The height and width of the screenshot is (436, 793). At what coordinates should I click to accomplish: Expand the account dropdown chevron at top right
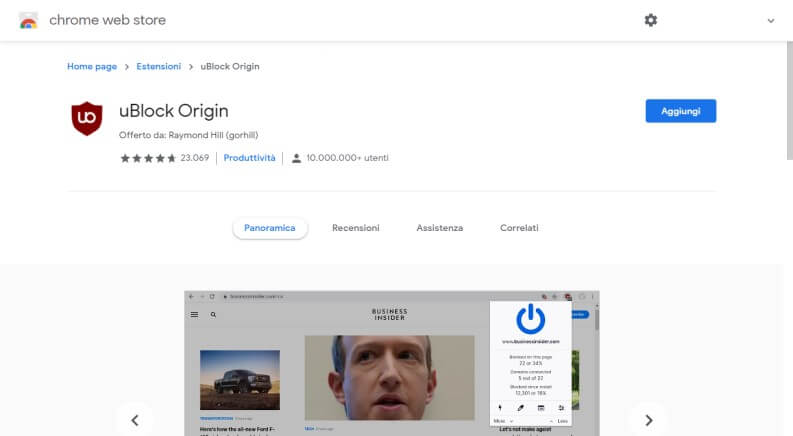(x=771, y=21)
